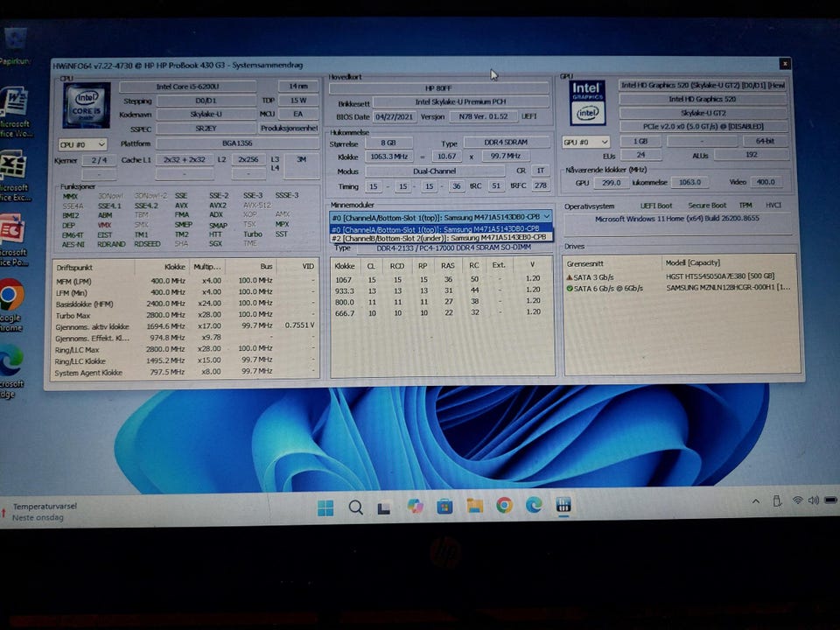Open the GPU #0 selector dropdown
This screenshot has height=630, width=840.
coord(586,142)
